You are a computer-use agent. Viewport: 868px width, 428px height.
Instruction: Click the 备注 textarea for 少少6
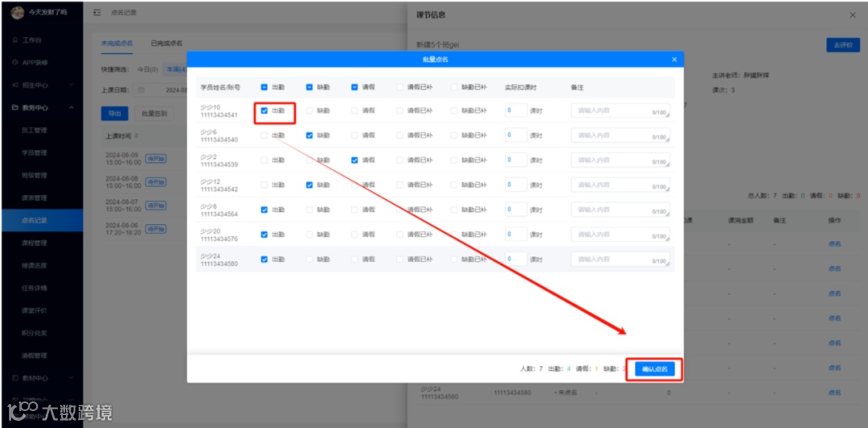click(620, 136)
